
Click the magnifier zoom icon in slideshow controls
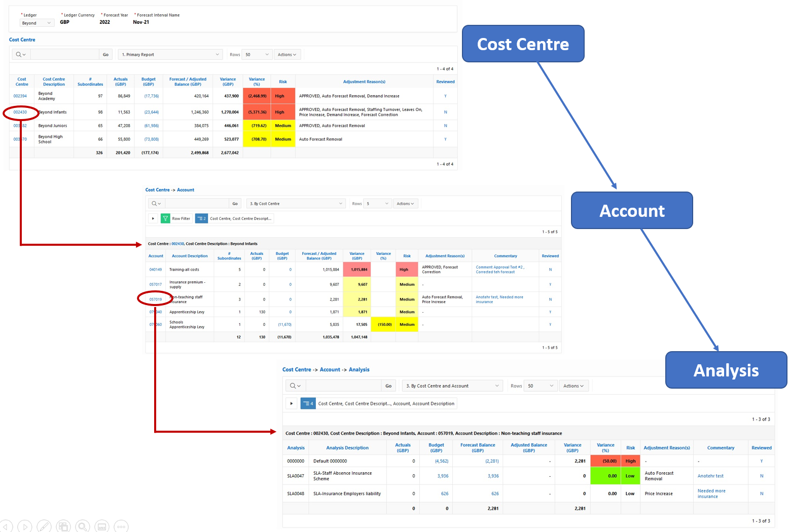coord(83,526)
